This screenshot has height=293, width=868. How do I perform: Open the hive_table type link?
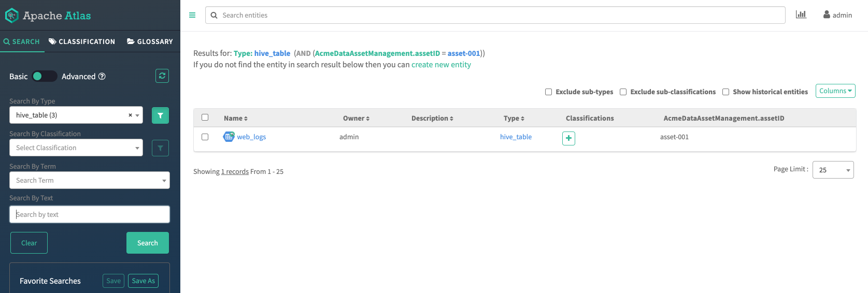pyautogui.click(x=516, y=137)
